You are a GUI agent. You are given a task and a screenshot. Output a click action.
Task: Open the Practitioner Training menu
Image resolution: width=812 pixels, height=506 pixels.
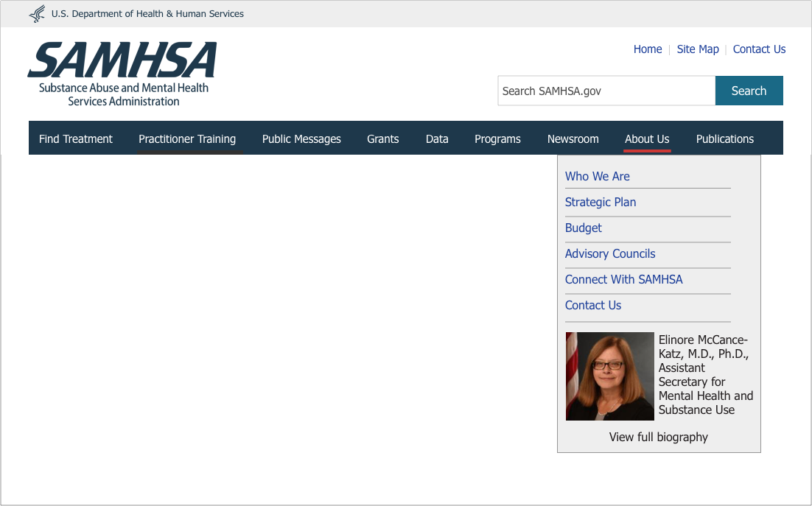point(187,138)
